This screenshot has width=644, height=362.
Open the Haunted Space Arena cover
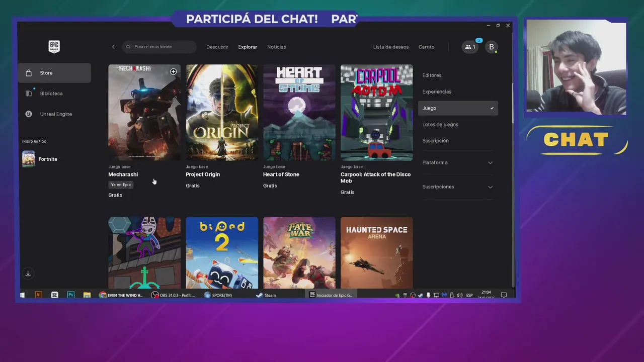tap(377, 253)
